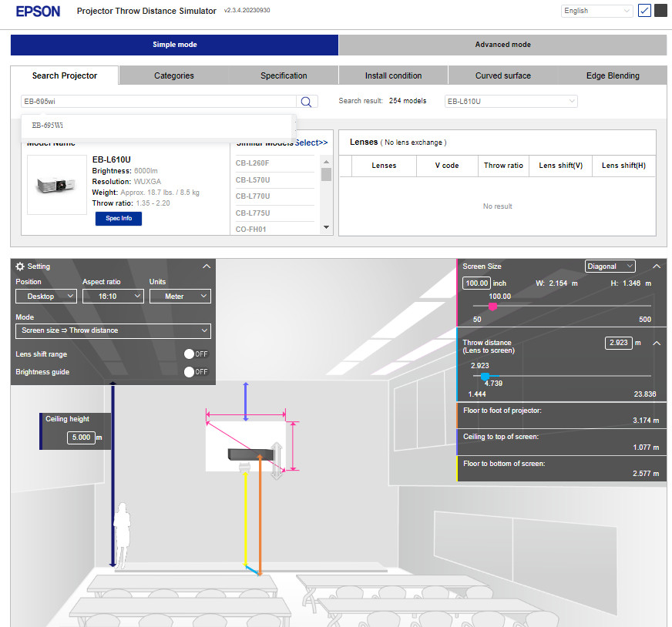Click the search magnifier icon

pyautogui.click(x=306, y=102)
